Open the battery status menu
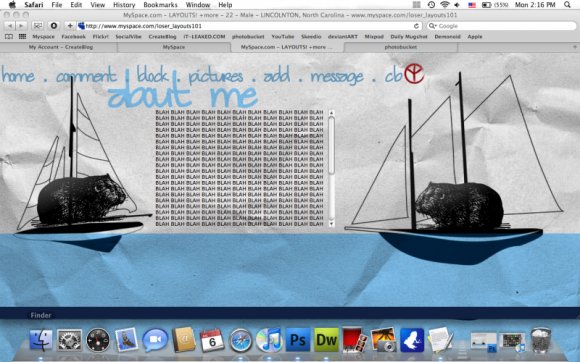This screenshot has height=362, width=580. click(486, 5)
